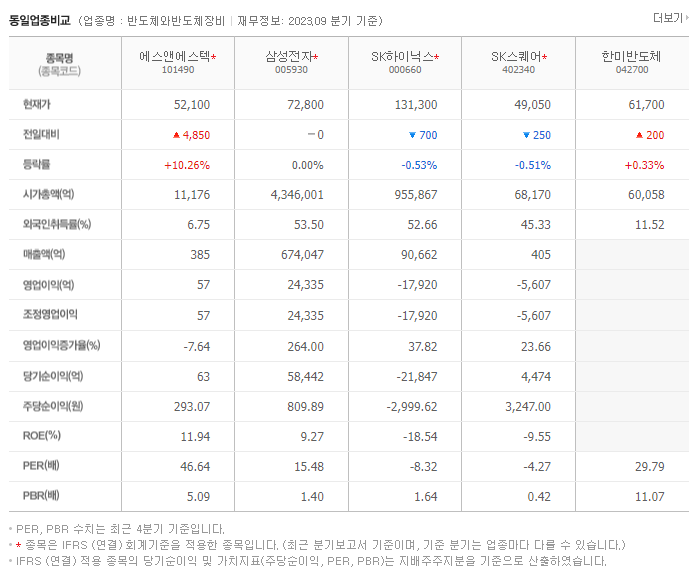Click the 955,867 market cap value
Image resolution: width=694 pixels, height=579 pixels.
pyautogui.click(x=416, y=195)
